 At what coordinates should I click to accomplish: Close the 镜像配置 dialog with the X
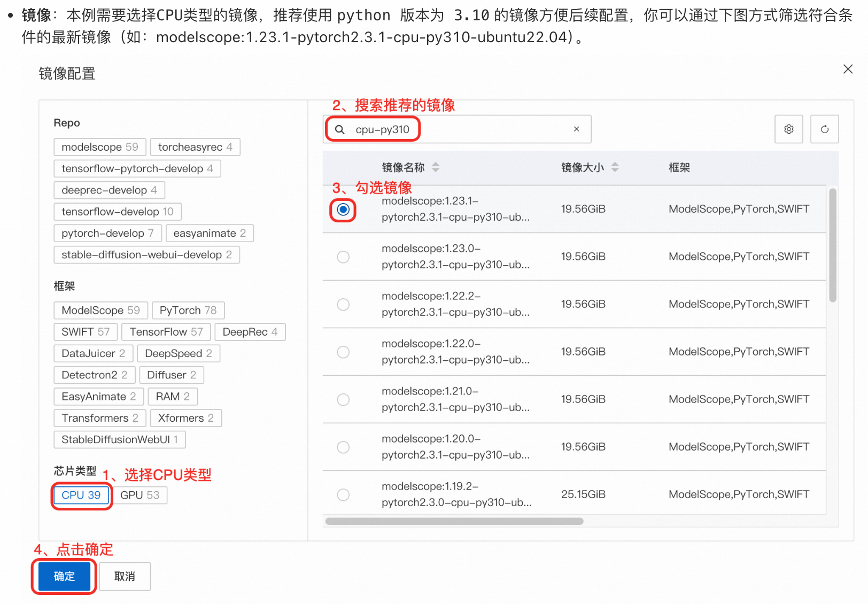848,69
